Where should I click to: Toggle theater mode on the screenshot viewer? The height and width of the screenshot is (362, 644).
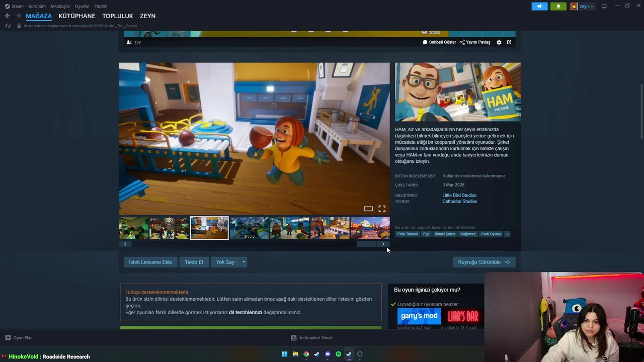pyautogui.click(x=368, y=209)
